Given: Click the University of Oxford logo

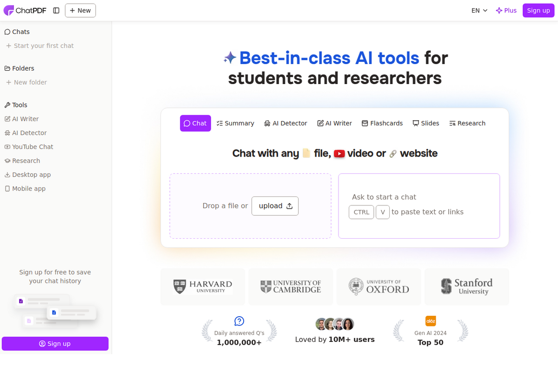Looking at the screenshot, I should pyautogui.click(x=379, y=287).
